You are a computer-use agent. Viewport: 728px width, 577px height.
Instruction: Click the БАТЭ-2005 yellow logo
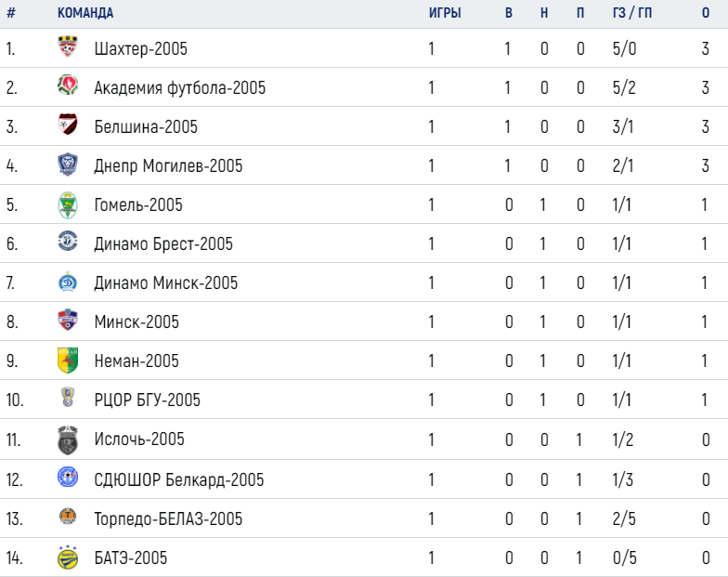point(68,557)
